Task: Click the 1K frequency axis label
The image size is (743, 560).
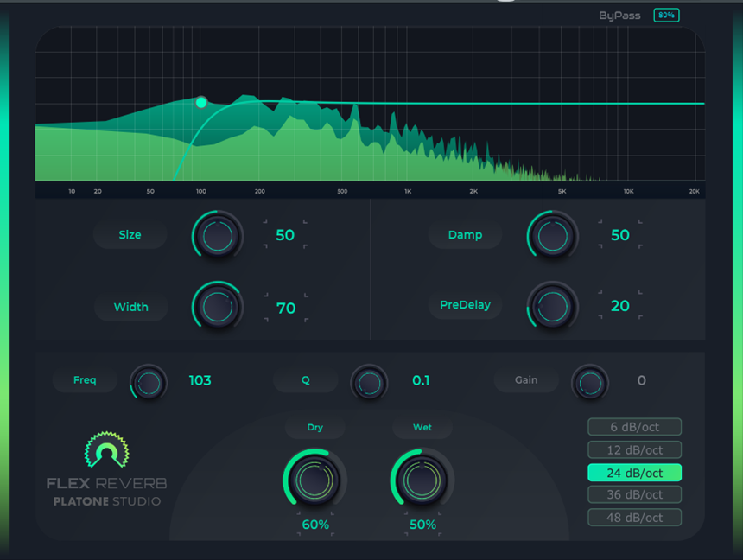Action: pos(408,191)
